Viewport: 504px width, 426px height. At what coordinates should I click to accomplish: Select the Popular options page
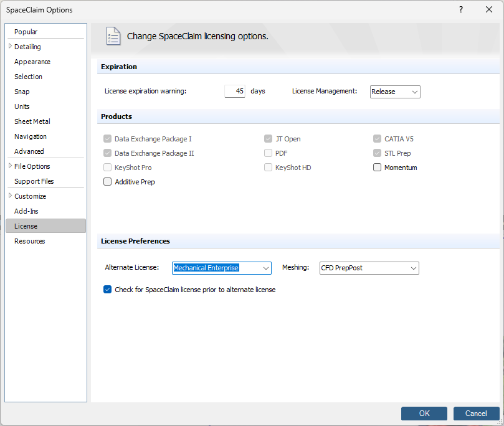pyautogui.click(x=26, y=32)
